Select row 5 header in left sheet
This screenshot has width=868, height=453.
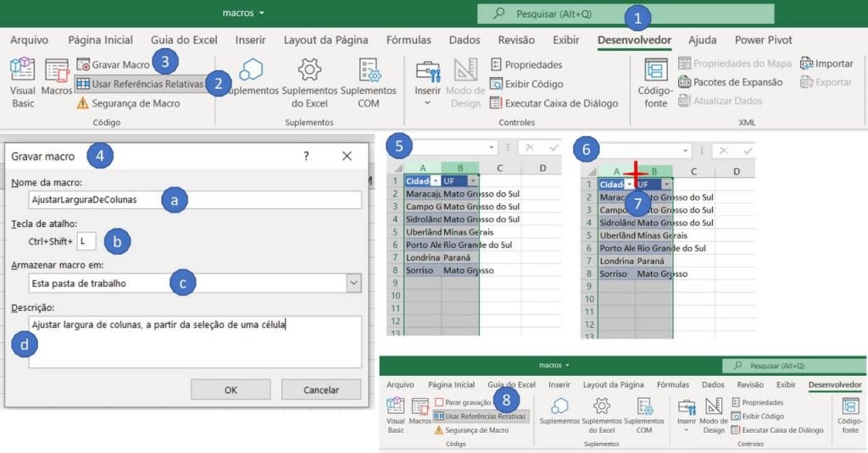pyautogui.click(x=395, y=232)
